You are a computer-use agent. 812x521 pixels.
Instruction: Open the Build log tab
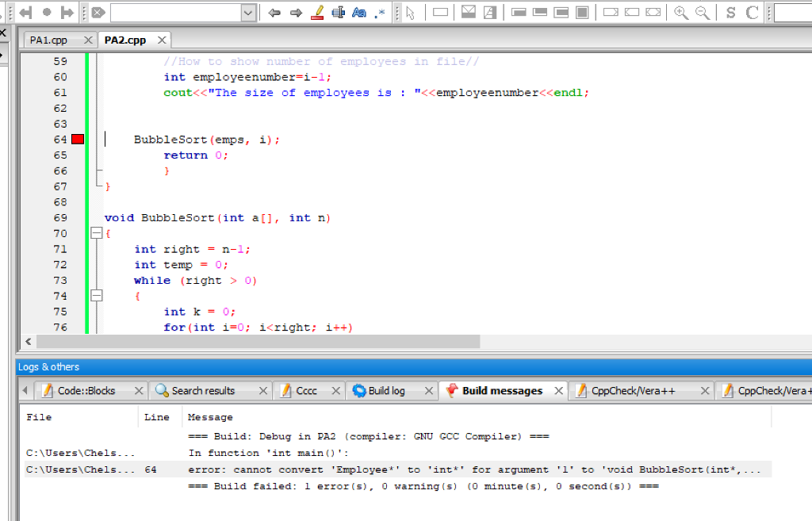(387, 390)
